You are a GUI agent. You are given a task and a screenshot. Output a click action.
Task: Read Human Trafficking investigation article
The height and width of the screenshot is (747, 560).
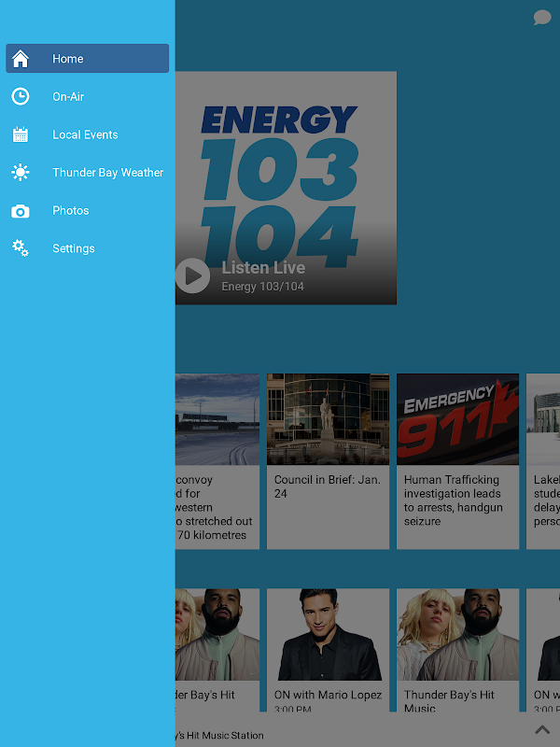pyautogui.click(x=454, y=500)
